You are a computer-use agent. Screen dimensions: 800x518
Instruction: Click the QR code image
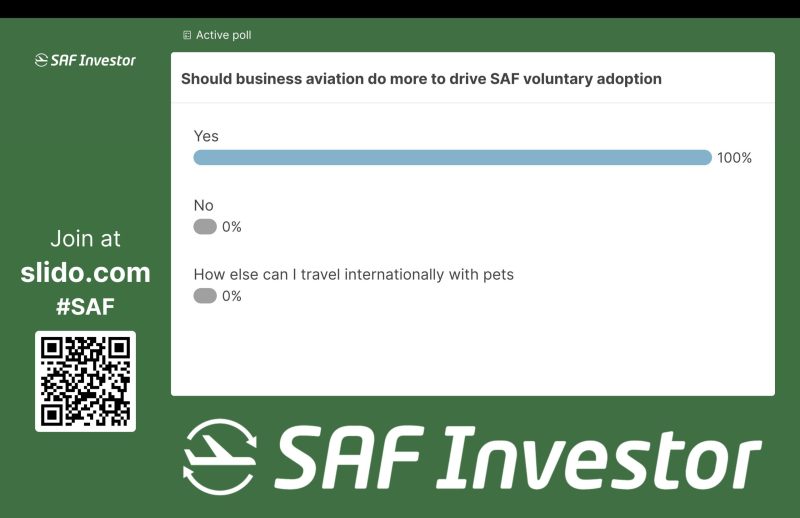pos(85,381)
